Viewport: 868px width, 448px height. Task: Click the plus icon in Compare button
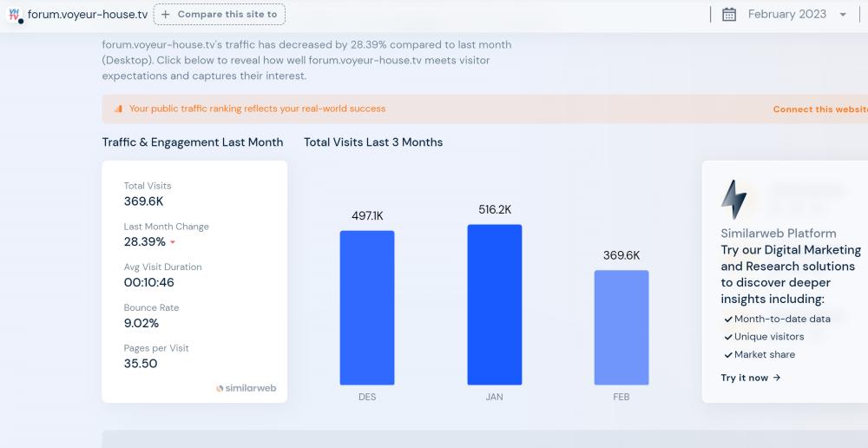(x=166, y=15)
